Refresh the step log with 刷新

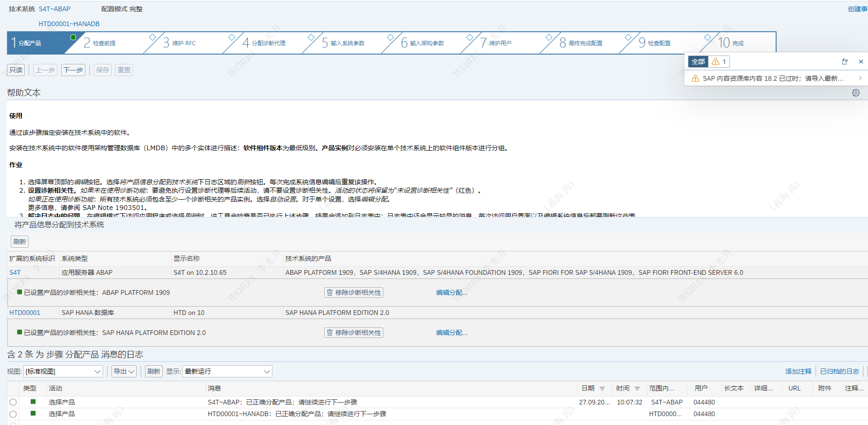click(153, 371)
